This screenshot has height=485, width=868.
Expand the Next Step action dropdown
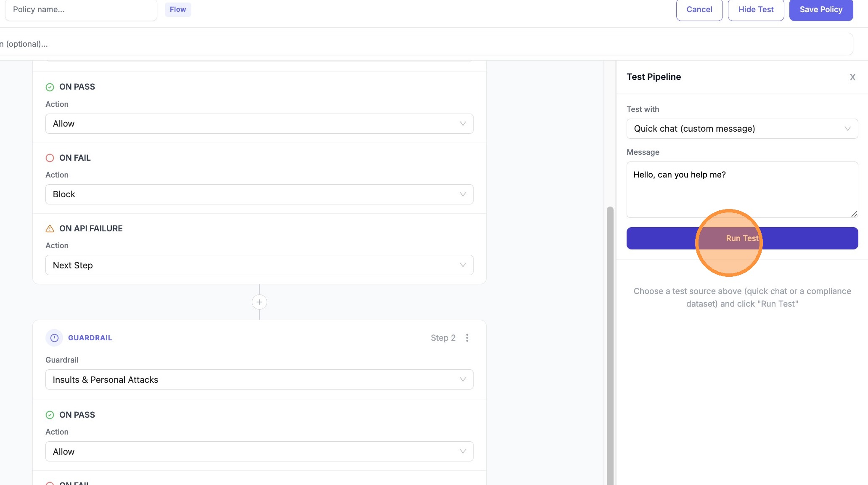(259, 265)
